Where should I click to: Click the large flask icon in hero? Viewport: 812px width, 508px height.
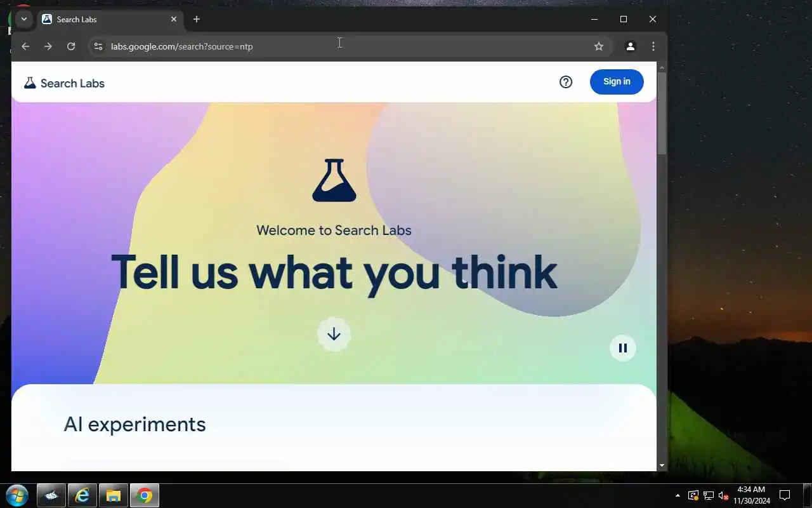coord(334,180)
